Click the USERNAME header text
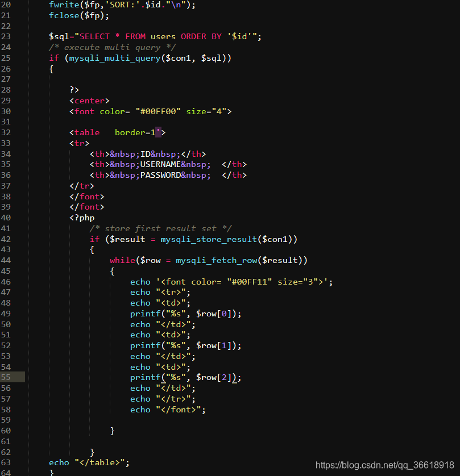Viewport: 460px width, 476px height. pyautogui.click(x=160, y=165)
